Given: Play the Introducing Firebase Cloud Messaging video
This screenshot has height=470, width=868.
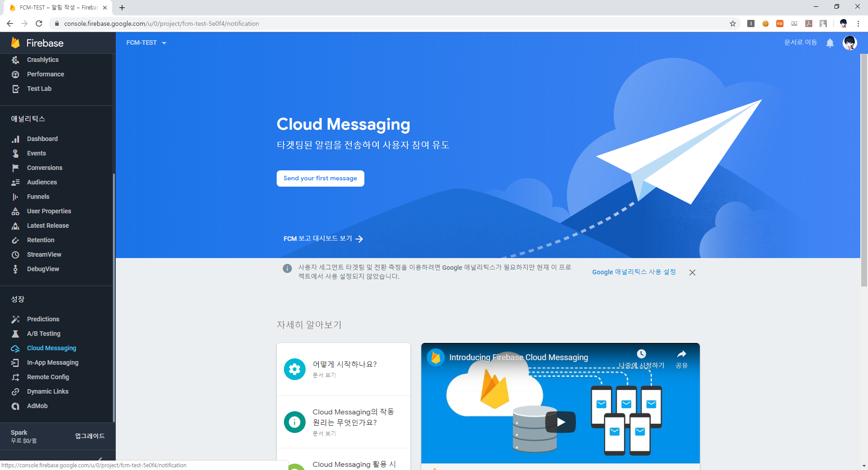Looking at the screenshot, I should [561, 422].
